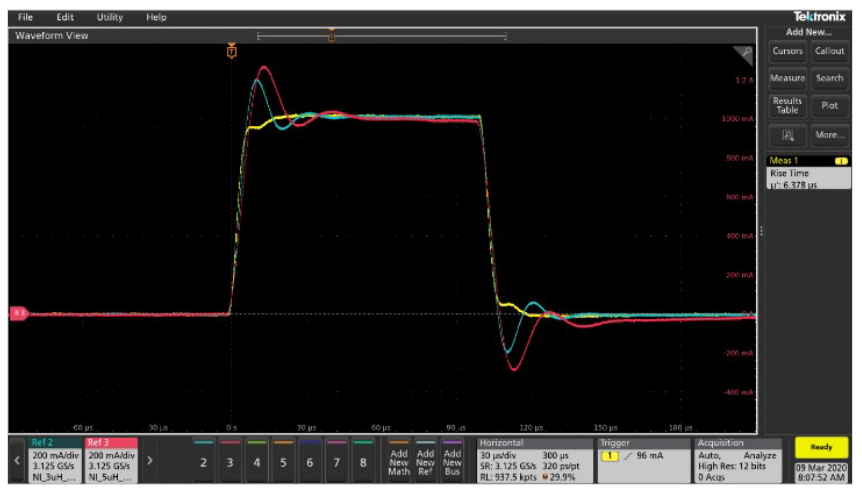Open the Trigger settings badge

click(x=643, y=460)
